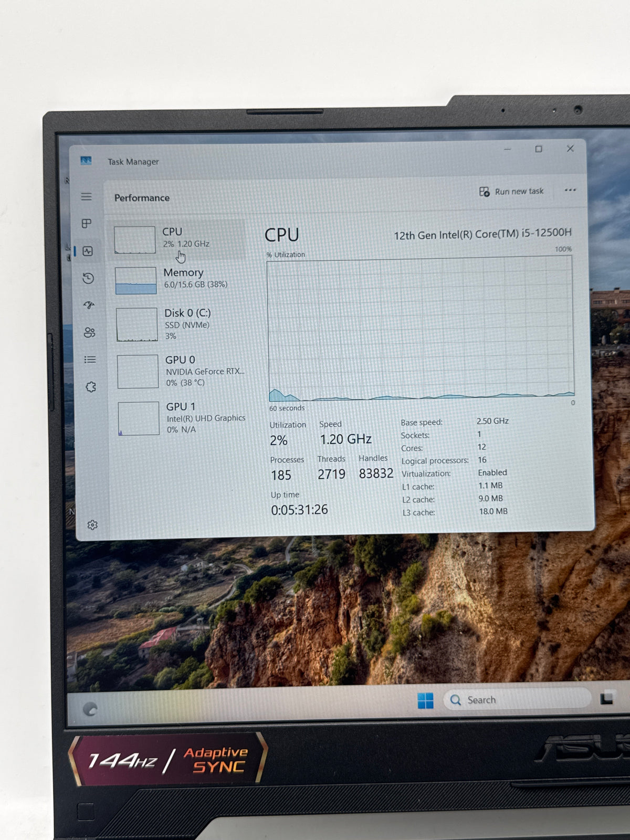Select the Performance page icon in sidebar
Image resolution: width=630 pixels, height=840 pixels.
(x=88, y=251)
